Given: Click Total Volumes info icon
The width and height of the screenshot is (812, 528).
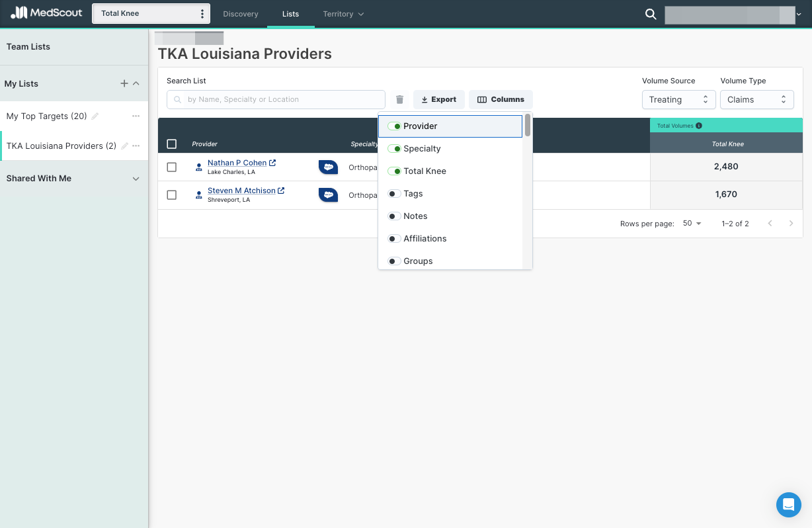Looking at the screenshot, I should (699, 126).
